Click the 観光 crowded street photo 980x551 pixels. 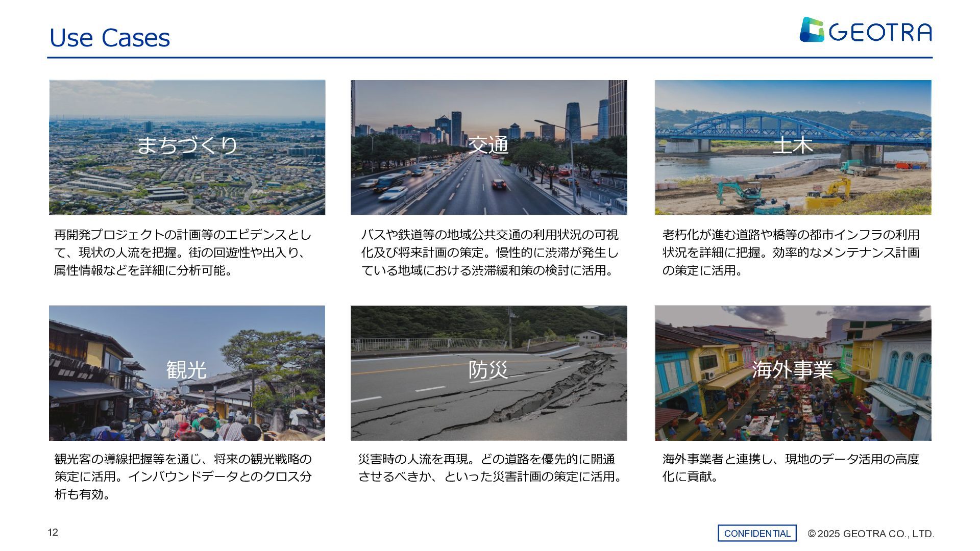pos(187,408)
